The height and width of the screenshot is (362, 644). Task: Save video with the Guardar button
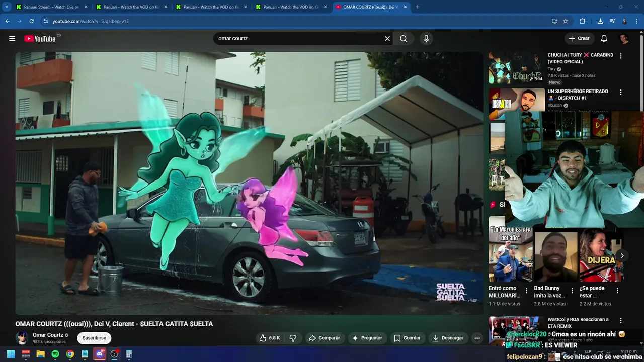pyautogui.click(x=407, y=338)
